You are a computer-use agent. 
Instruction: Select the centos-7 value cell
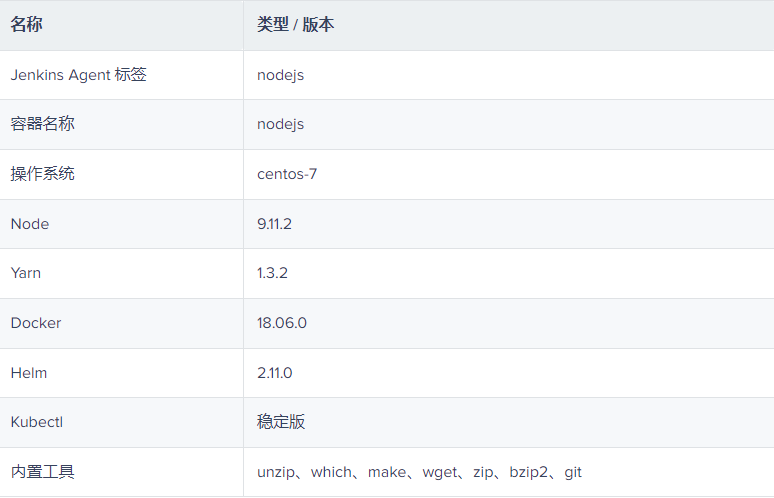(287, 174)
